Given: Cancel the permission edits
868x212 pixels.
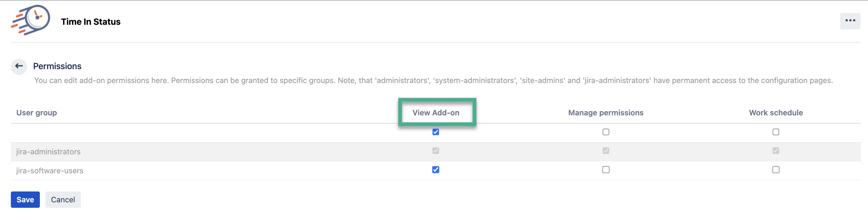Looking at the screenshot, I should pos(63,200).
